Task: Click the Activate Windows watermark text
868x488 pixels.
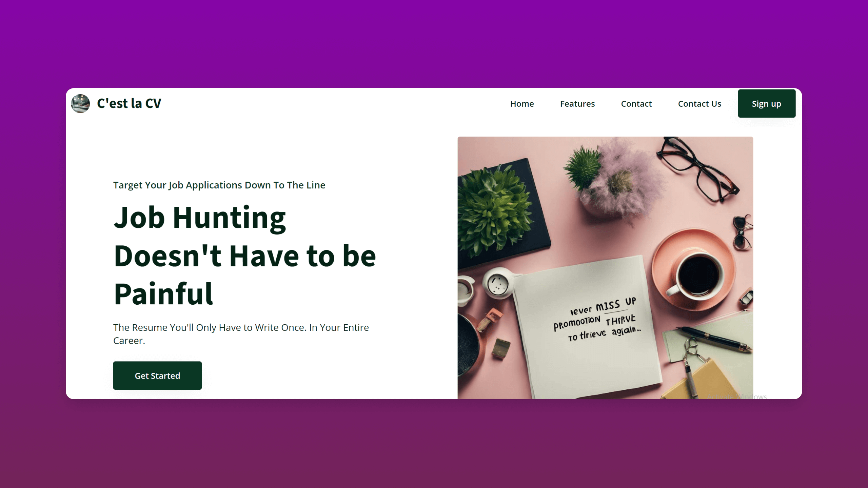Action: (x=737, y=396)
